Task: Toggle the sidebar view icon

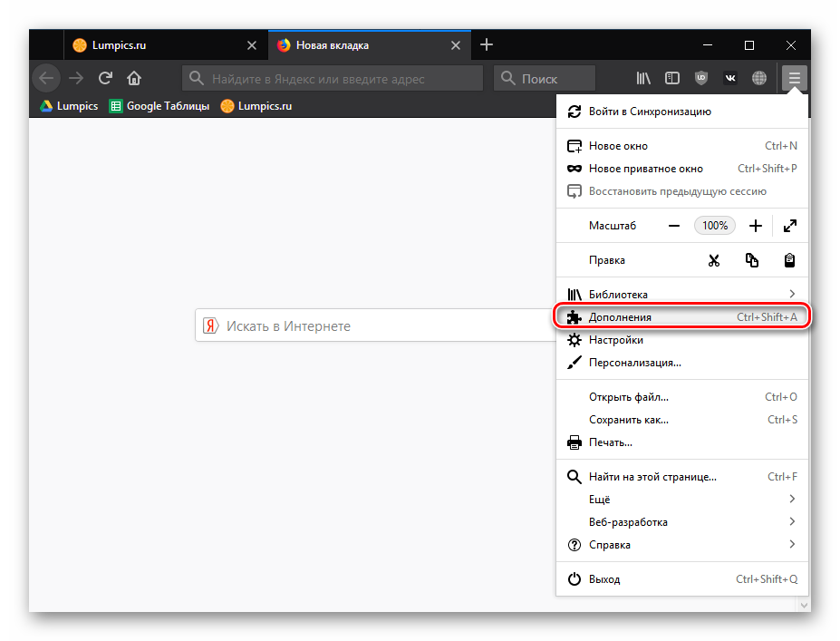Action: pos(672,79)
